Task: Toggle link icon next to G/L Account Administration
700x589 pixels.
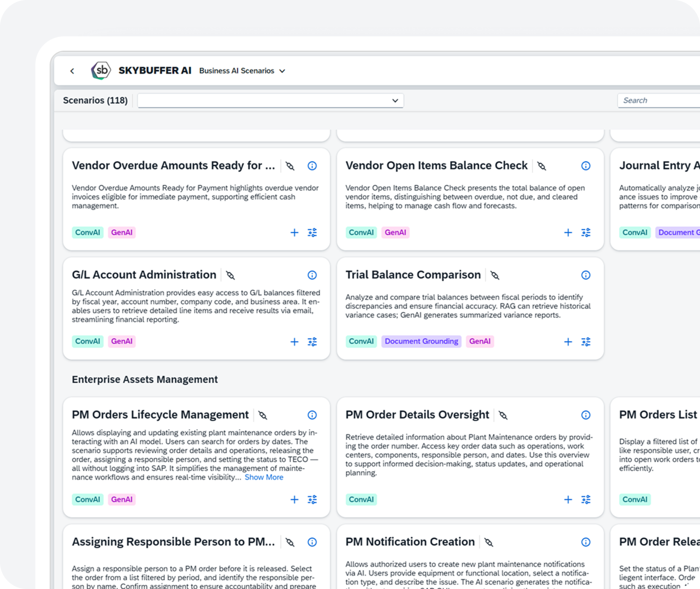Action: pyautogui.click(x=230, y=275)
